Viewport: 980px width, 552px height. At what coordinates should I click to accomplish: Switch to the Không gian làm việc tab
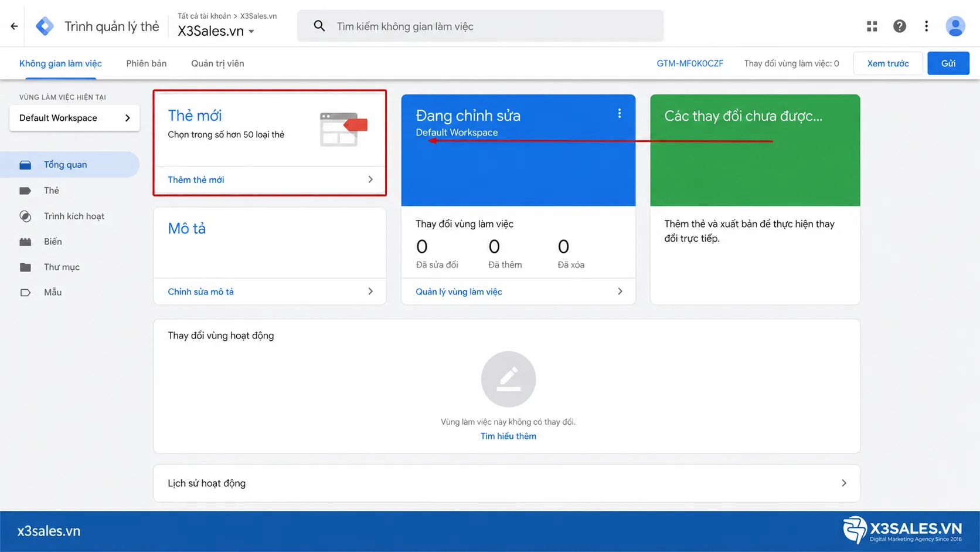tap(60, 63)
